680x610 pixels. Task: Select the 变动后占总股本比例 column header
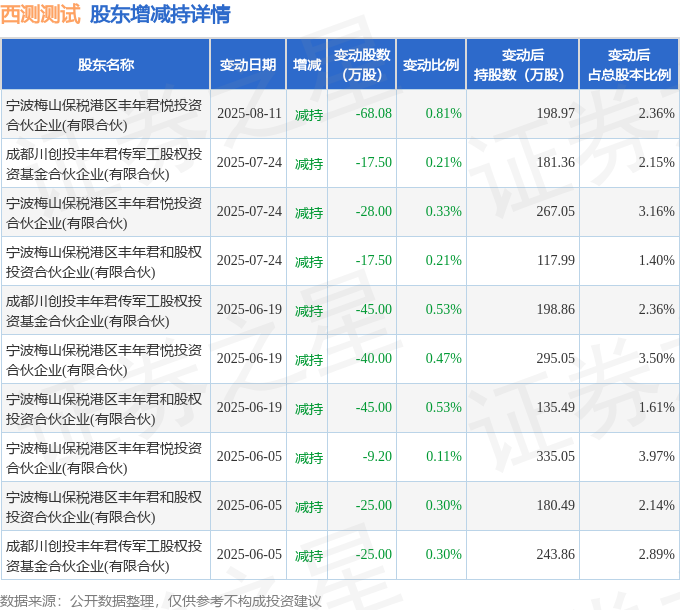(x=629, y=65)
